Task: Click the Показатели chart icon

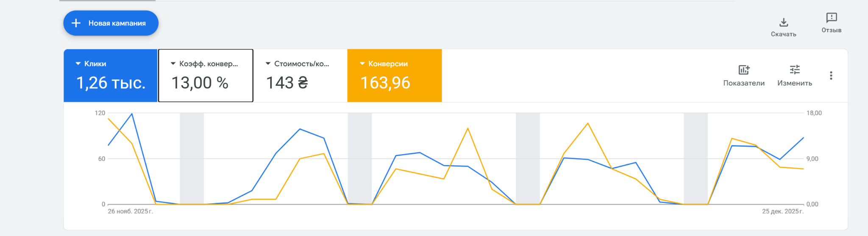Action: [x=744, y=70]
